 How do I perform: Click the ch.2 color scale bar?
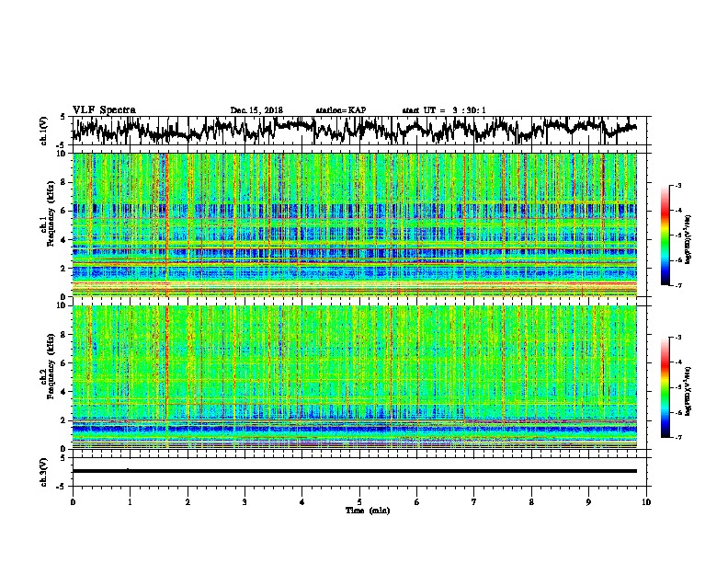tap(665, 387)
